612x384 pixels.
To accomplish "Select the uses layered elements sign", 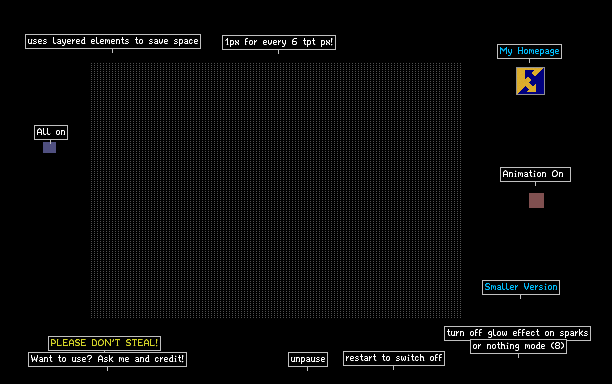I will [x=113, y=41].
